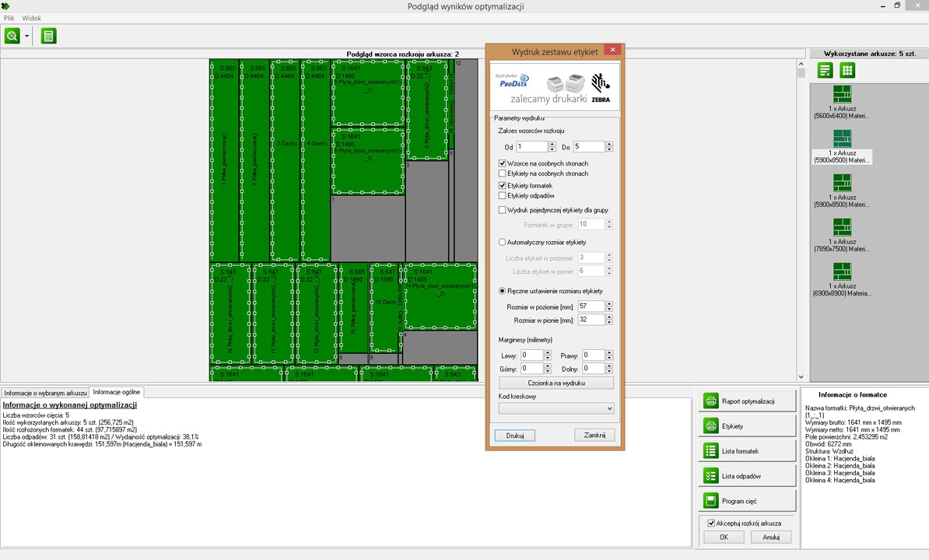Viewport: 929px width, 560px height.
Task: Open the zoom tool dropdown arrow
Action: pos(27,37)
